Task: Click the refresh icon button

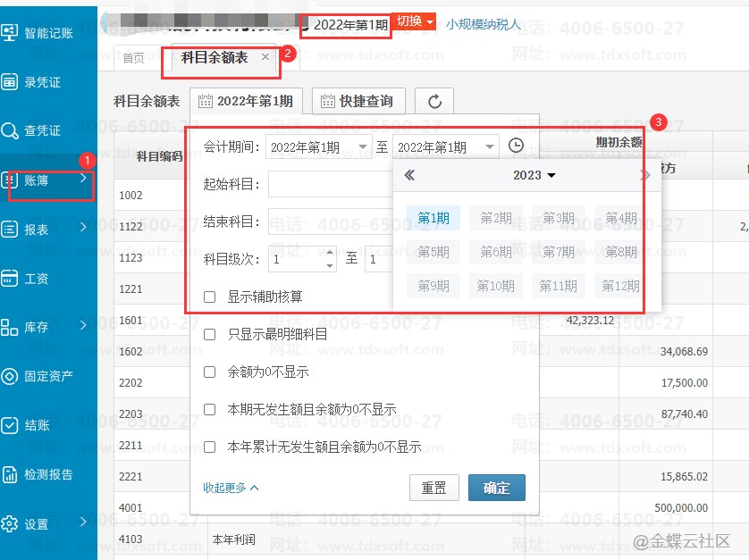Action: (434, 102)
